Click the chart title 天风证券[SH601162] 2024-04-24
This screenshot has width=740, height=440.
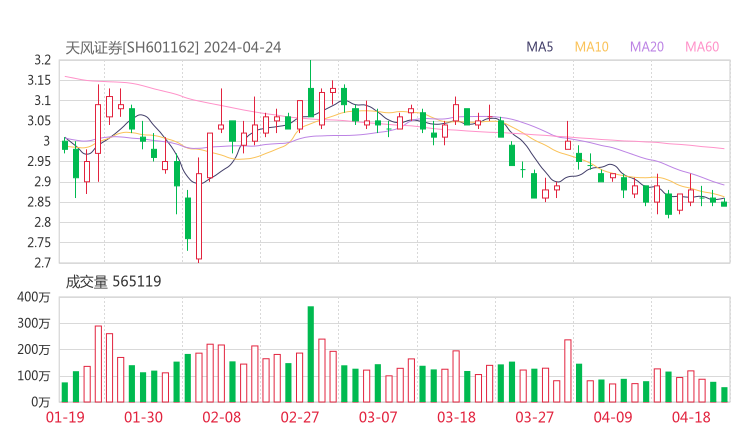[x=173, y=48]
